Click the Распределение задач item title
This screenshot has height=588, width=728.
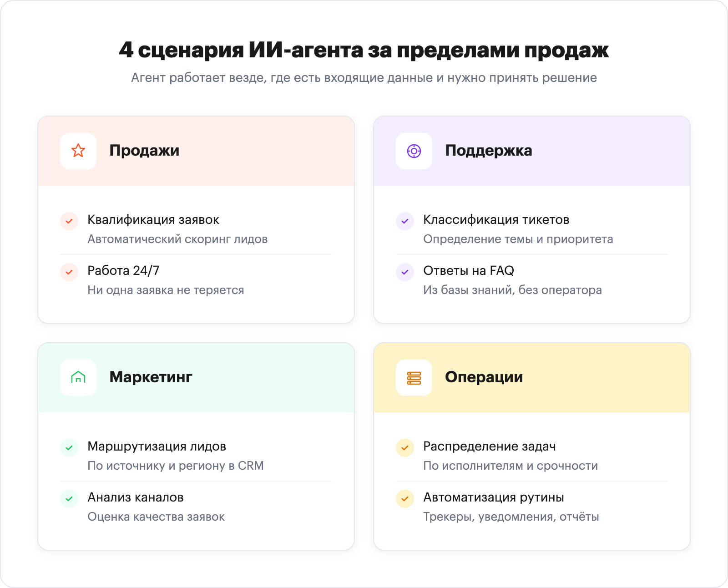point(490,446)
